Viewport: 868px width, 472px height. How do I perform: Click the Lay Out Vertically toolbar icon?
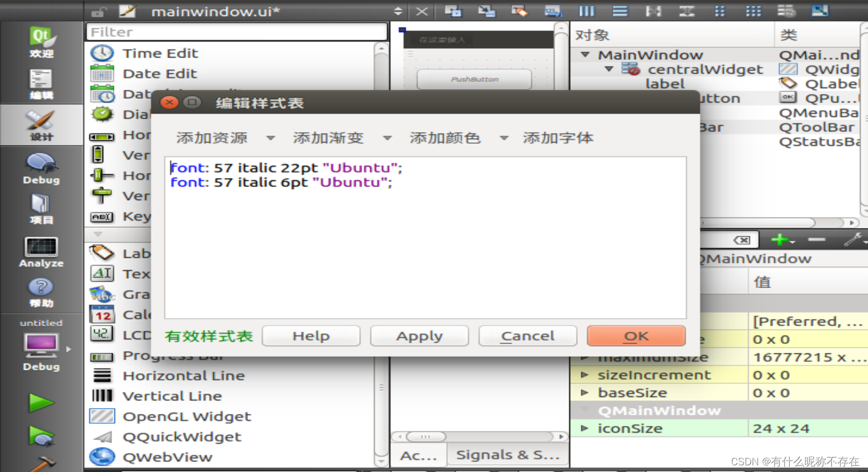pos(620,11)
